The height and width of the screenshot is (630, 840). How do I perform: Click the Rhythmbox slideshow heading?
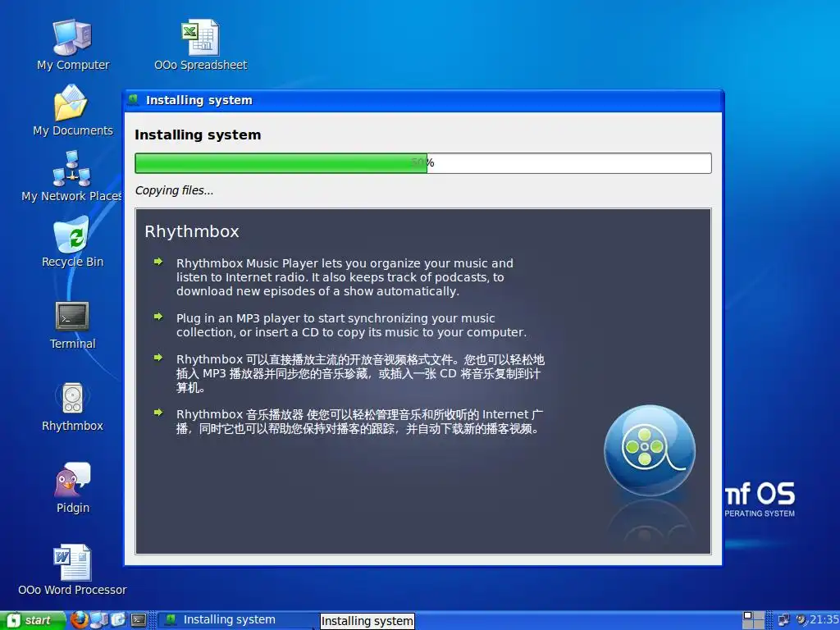(x=192, y=231)
